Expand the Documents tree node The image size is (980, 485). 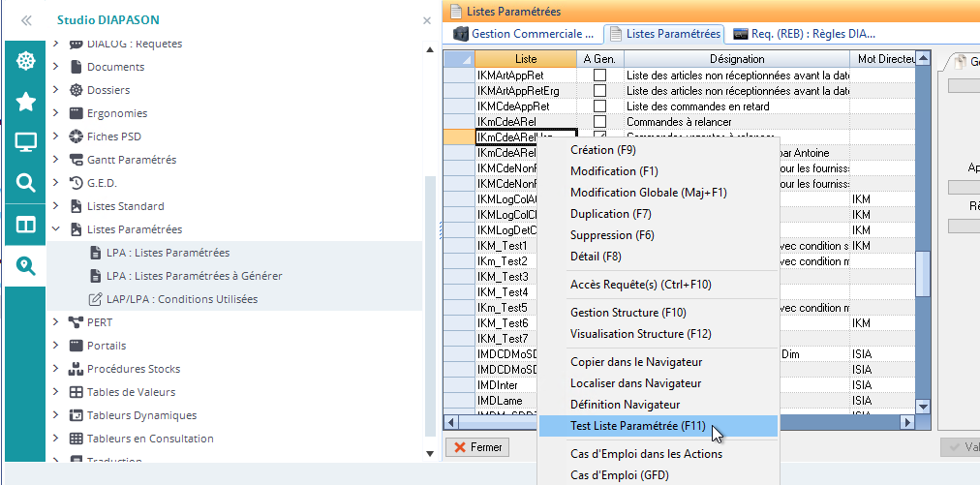pos(55,67)
